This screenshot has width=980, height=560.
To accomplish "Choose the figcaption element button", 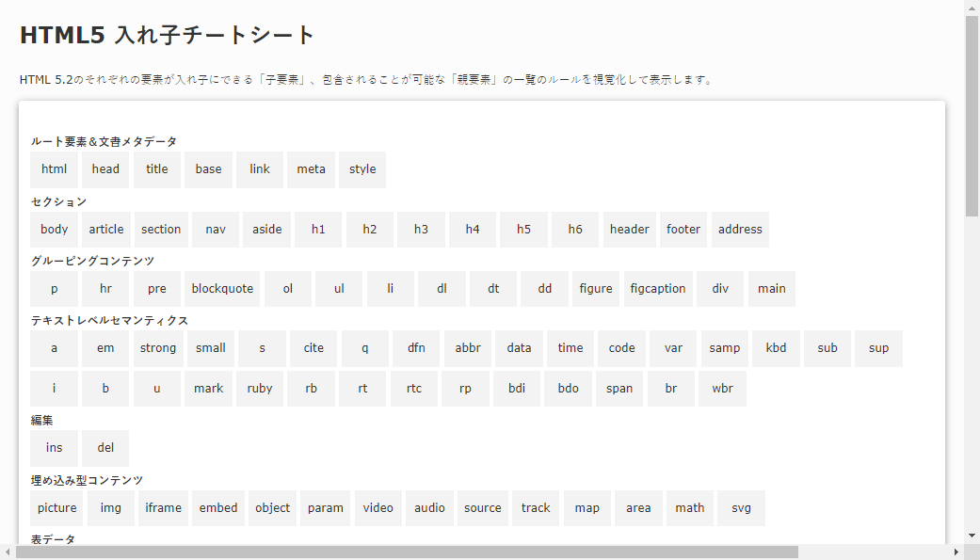I will (x=658, y=289).
